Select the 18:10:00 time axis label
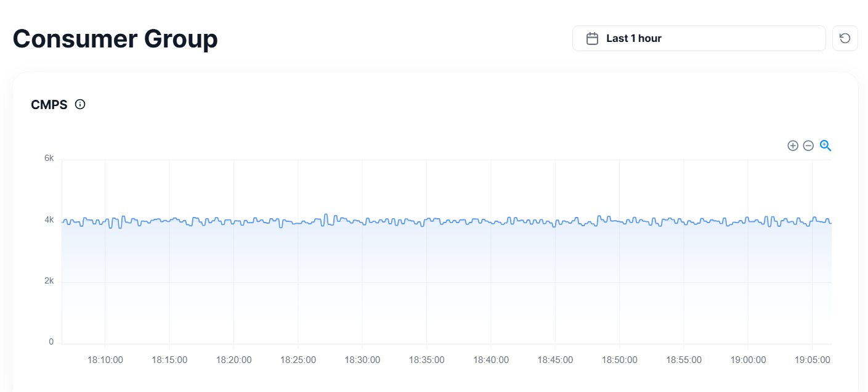This screenshot has width=868, height=392. tap(105, 360)
